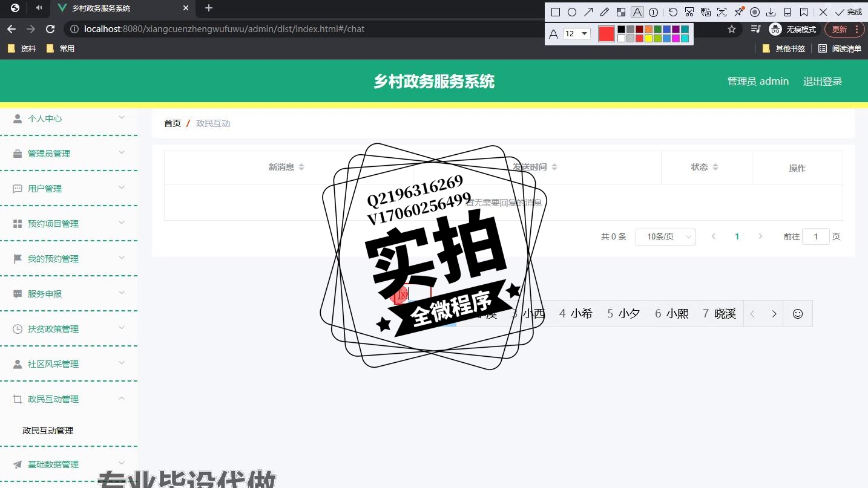Select the mosaic blur tool
The width and height of the screenshot is (868, 488).
pyautogui.click(x=621, y=12)
